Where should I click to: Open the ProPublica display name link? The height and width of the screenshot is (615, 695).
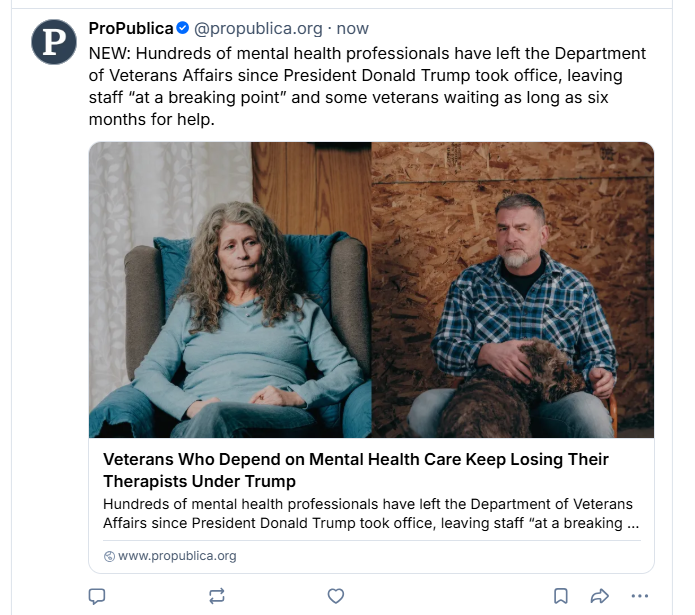coord(131,28)
